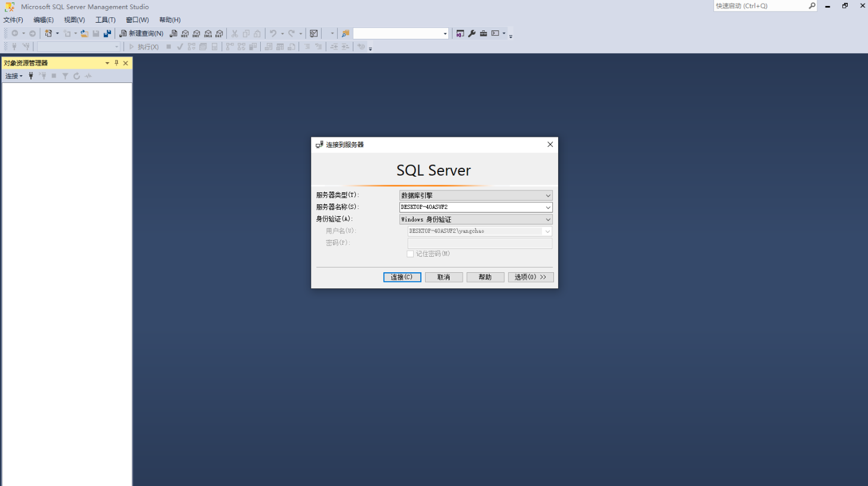The image size is (868, 486).
Task: Click the Database Engine Query icon
Action: pyautogui.click(x=174, y=33)
